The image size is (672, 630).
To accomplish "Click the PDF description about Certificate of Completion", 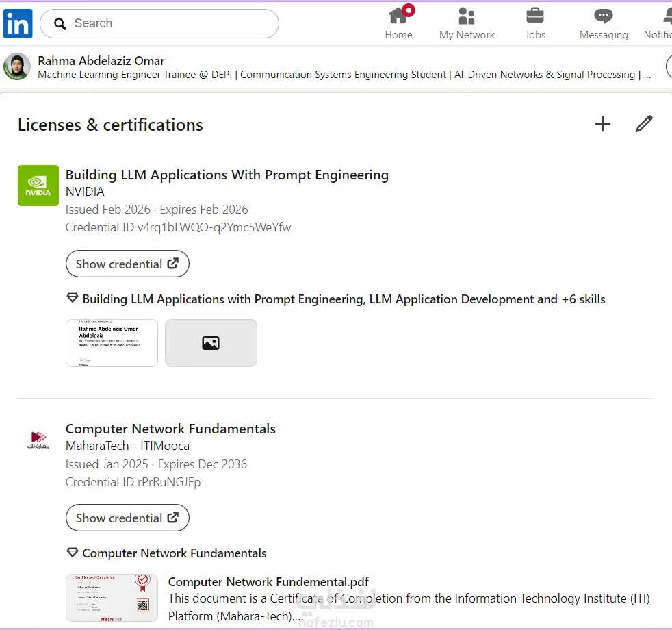I will point(409,607).
